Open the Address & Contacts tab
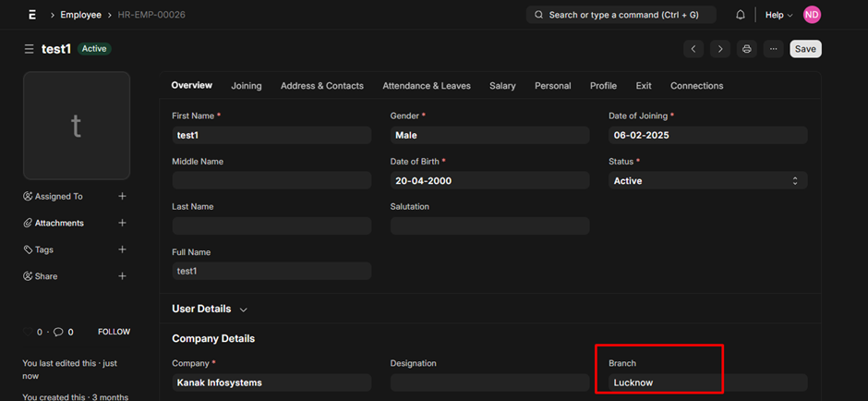 coord(322,86)
